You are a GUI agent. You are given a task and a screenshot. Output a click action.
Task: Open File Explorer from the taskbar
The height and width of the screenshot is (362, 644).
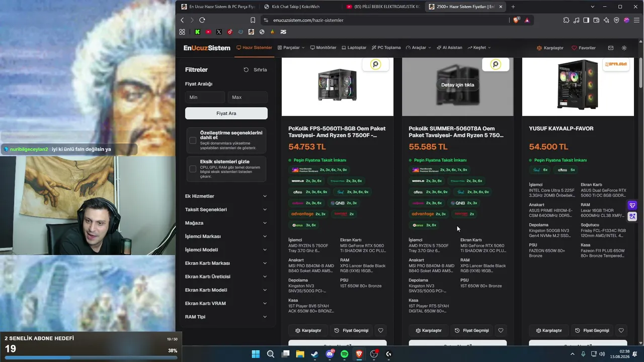pos(300,354)
